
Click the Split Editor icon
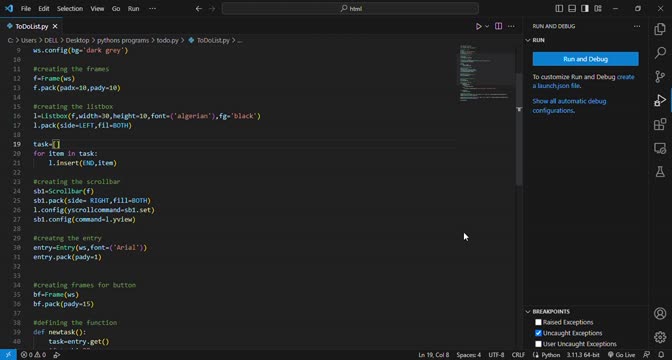pos(498,26)
